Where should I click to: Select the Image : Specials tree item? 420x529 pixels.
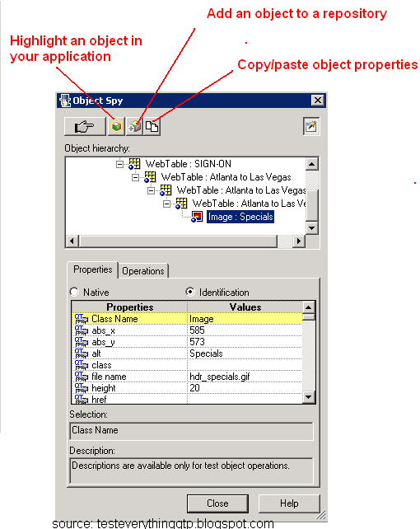[x=240, y=217]
